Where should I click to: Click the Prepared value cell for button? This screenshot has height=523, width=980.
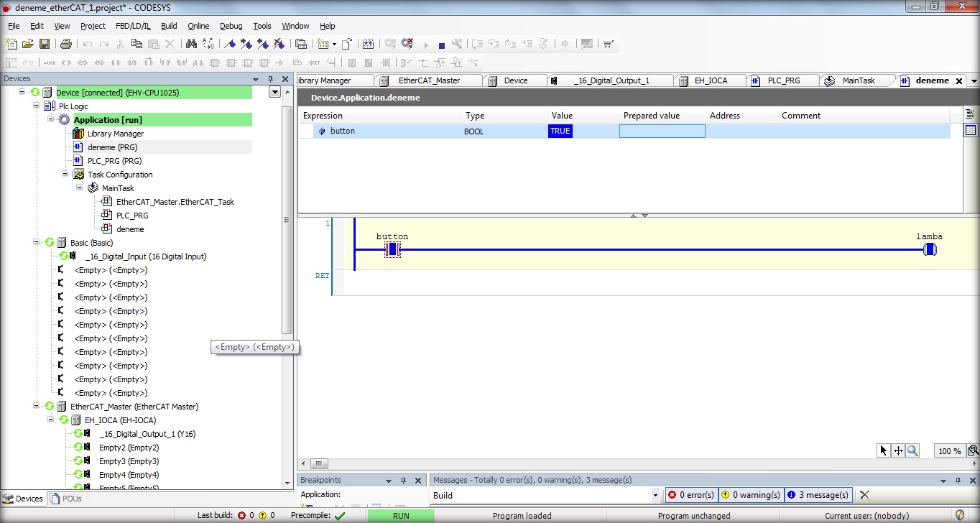point(662,131)
